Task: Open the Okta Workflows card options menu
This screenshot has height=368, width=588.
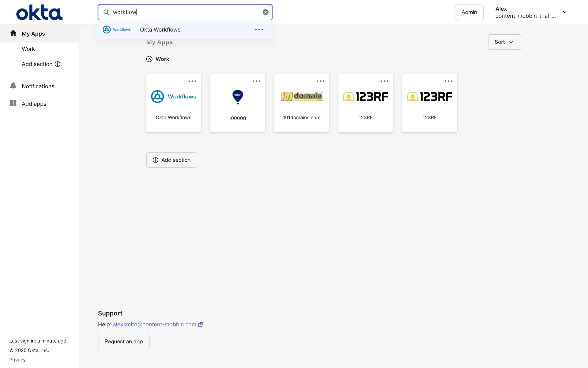Action: (192, 81)
